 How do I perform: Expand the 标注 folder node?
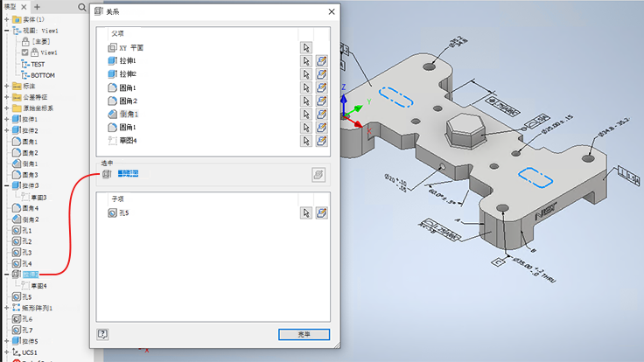(7, 86)
